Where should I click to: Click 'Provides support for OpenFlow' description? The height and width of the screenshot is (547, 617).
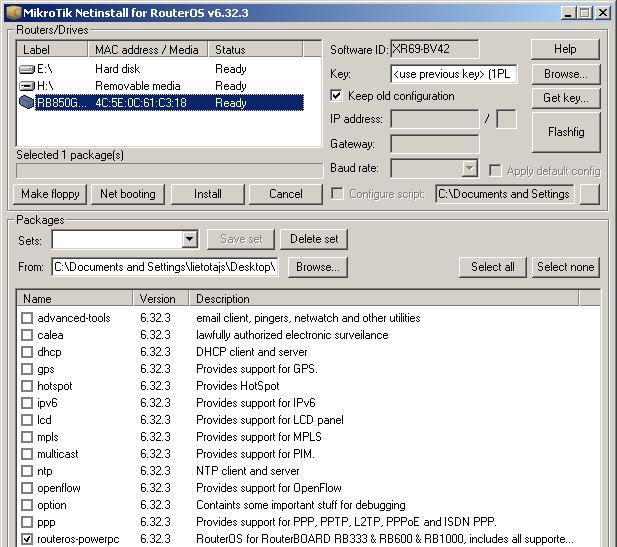coord(269,488)
